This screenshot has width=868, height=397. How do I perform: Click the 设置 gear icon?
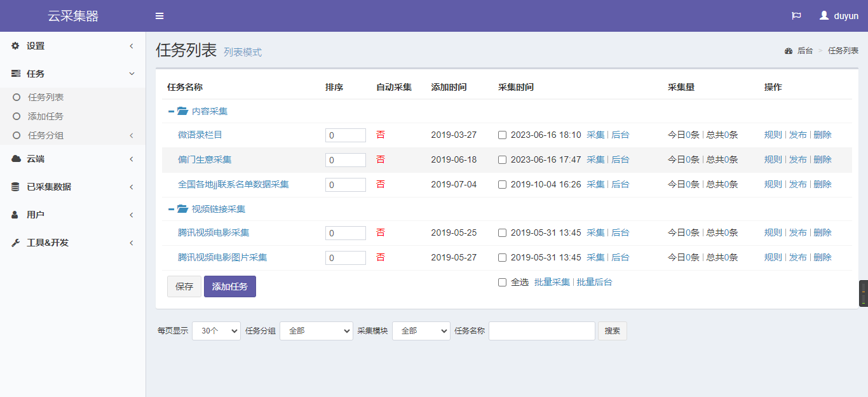(16, 46)
